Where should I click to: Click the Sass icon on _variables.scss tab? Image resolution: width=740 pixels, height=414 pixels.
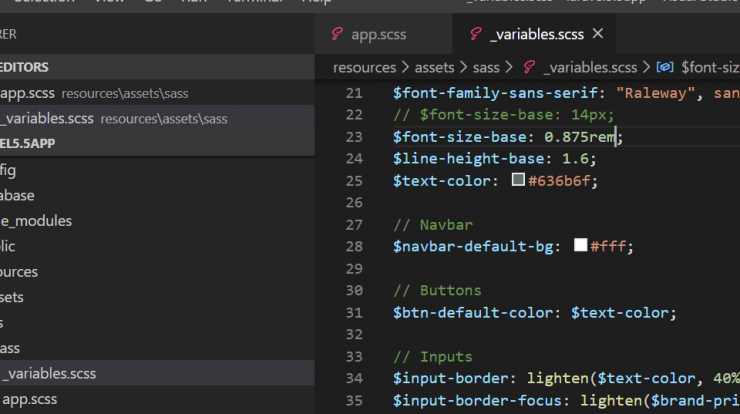[x=475, y=34]
